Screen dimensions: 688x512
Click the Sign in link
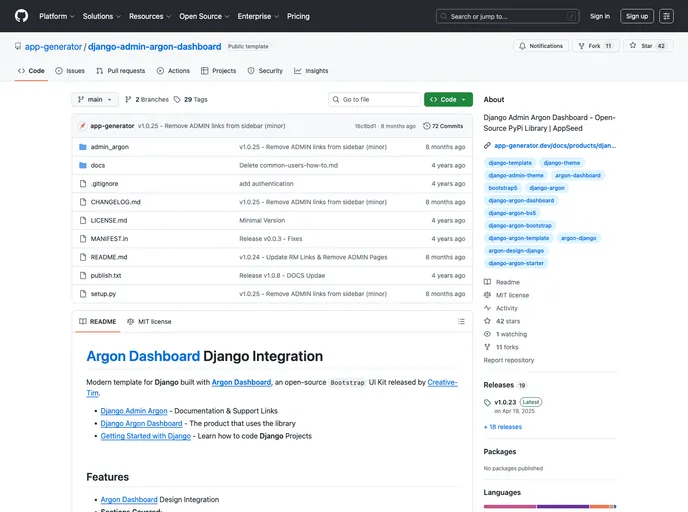click(x=600, y=16)
